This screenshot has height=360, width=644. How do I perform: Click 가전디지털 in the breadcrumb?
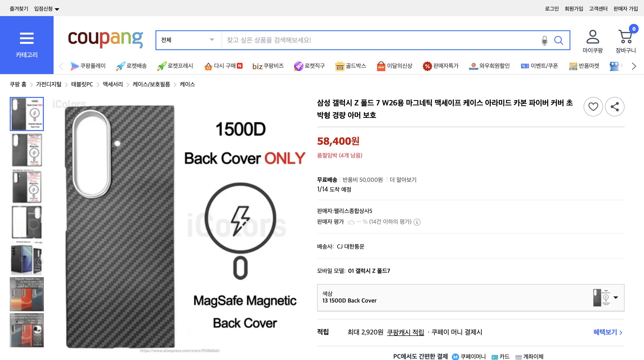coord(48,84)
